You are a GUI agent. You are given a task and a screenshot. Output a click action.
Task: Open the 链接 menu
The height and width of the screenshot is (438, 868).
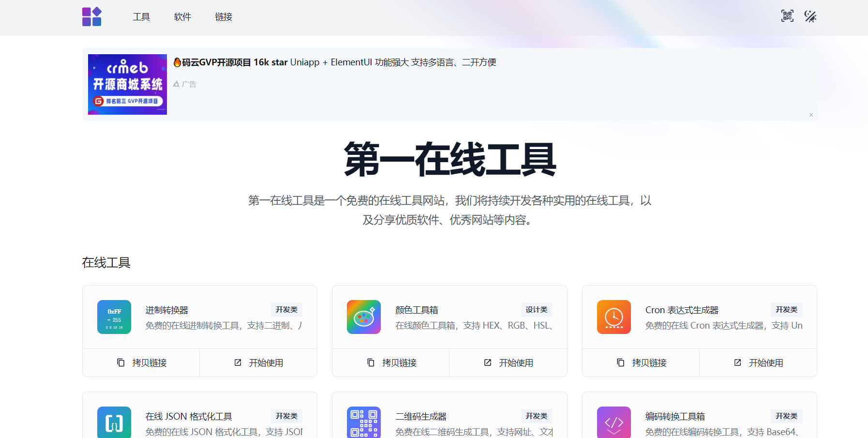pyautogui.click(x=224, y=17)
